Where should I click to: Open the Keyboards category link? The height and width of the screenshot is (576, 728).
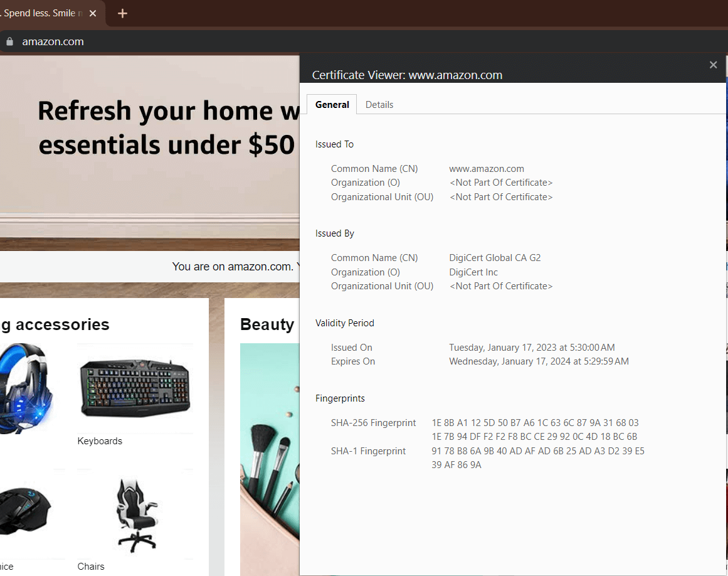point(100,441)
